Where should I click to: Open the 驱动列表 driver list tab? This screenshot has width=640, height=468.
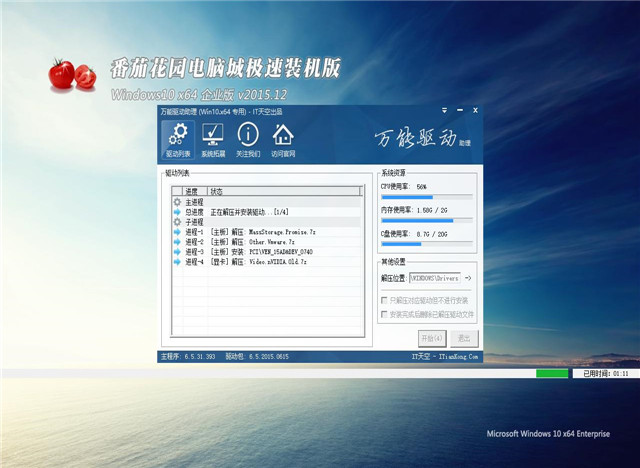click(x=178, y=140)
